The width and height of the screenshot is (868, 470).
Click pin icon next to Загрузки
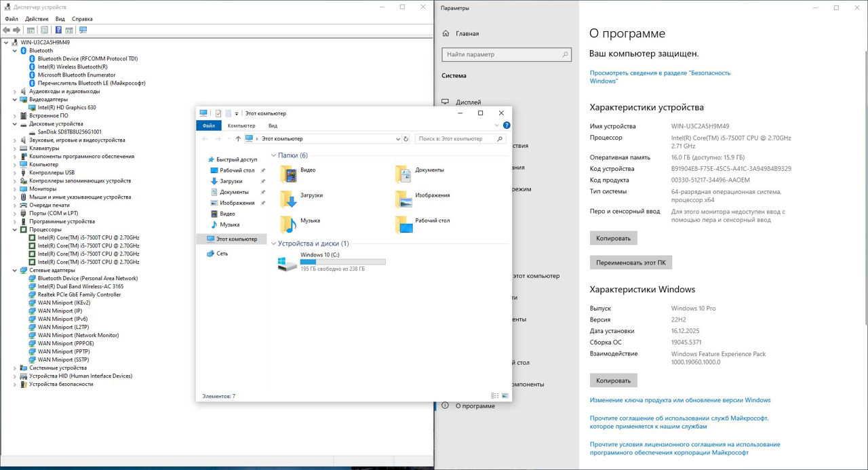[262, 181]
